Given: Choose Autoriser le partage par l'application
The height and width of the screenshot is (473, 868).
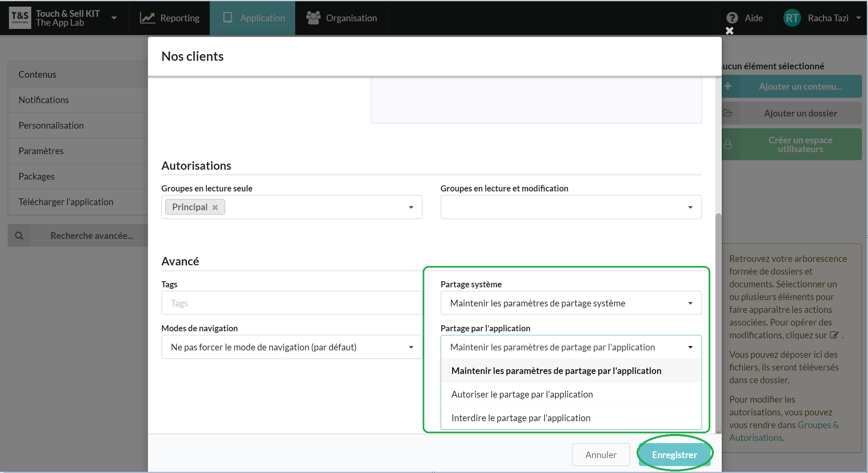Looking at the screenshot, I should click(571, 394).
